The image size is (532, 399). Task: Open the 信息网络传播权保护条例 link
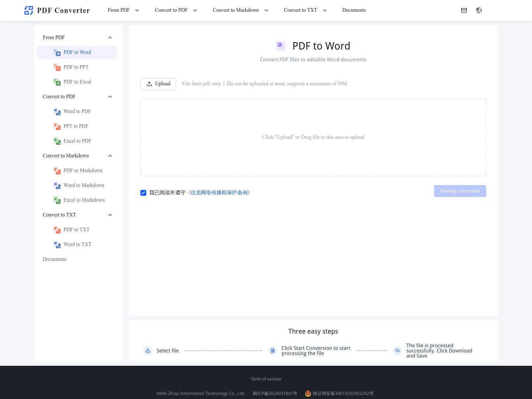(x=219, y=193)
